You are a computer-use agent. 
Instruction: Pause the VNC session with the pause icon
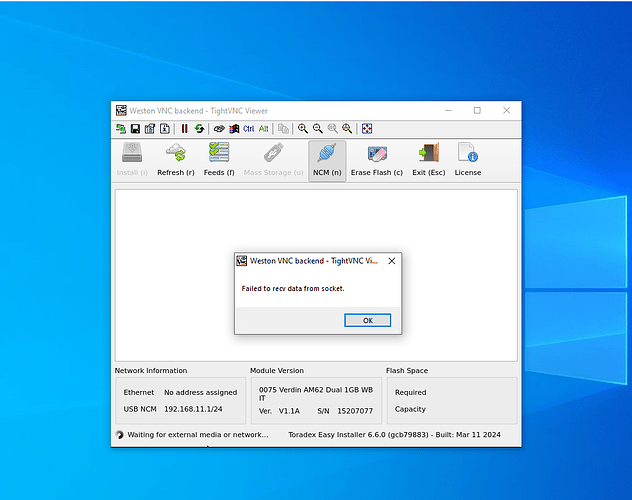[185, 129]
